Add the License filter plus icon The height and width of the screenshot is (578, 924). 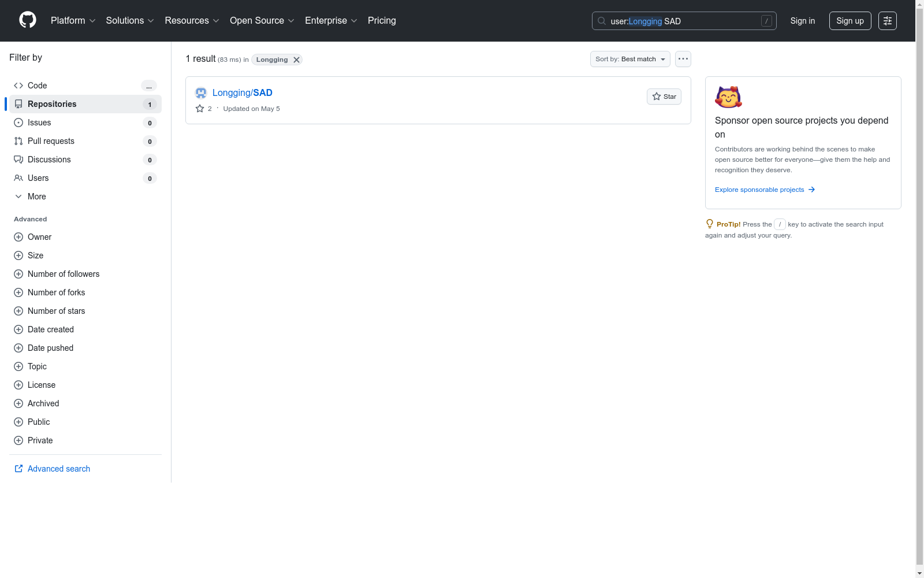click(18, 385)
